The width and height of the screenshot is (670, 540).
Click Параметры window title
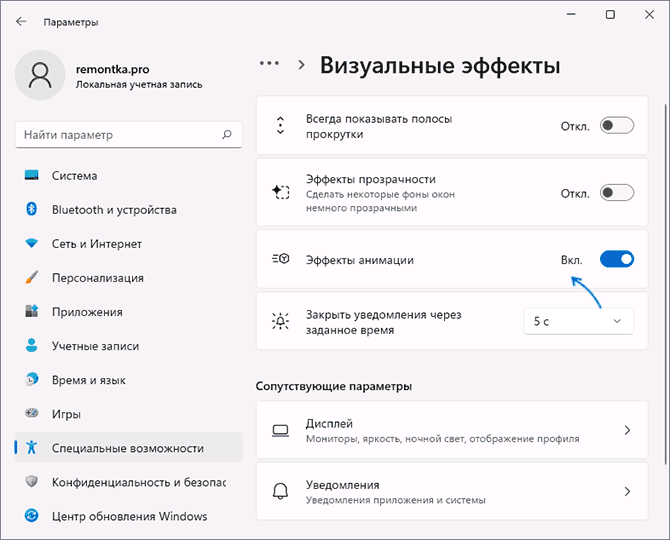point(71,22)
